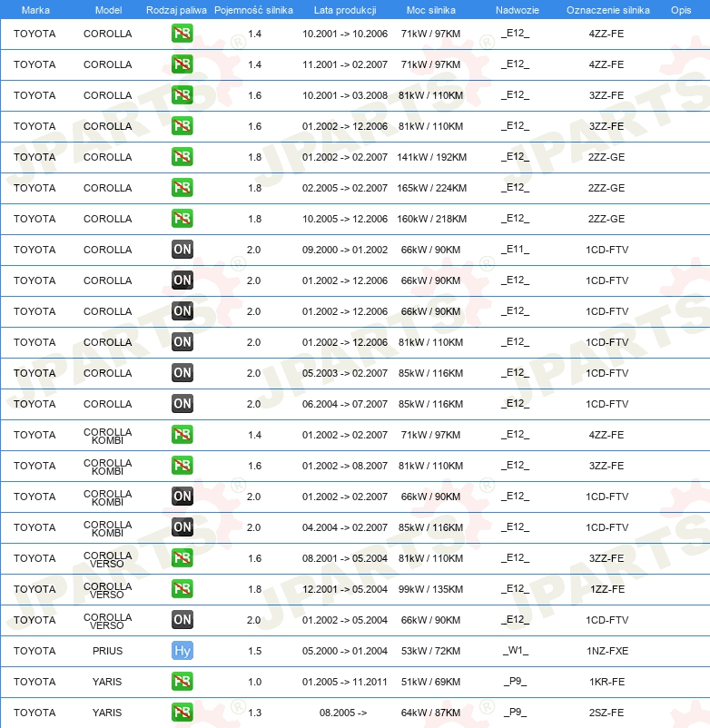
Task: Select the 141kW / 192KM power cell
Action: pyautogui.click(x=431, y=157)
